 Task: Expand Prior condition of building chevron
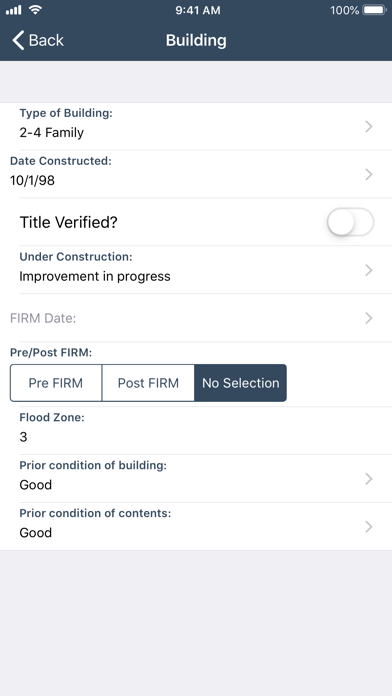pyautogui.click(x=368, y=479)
